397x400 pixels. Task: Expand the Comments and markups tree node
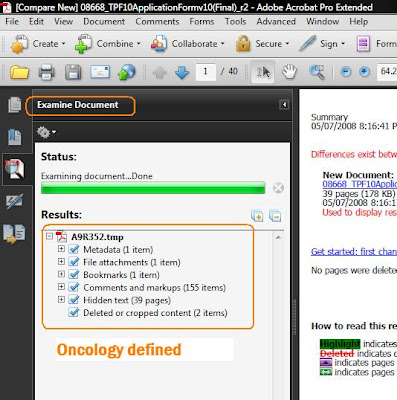coord(61,287)
